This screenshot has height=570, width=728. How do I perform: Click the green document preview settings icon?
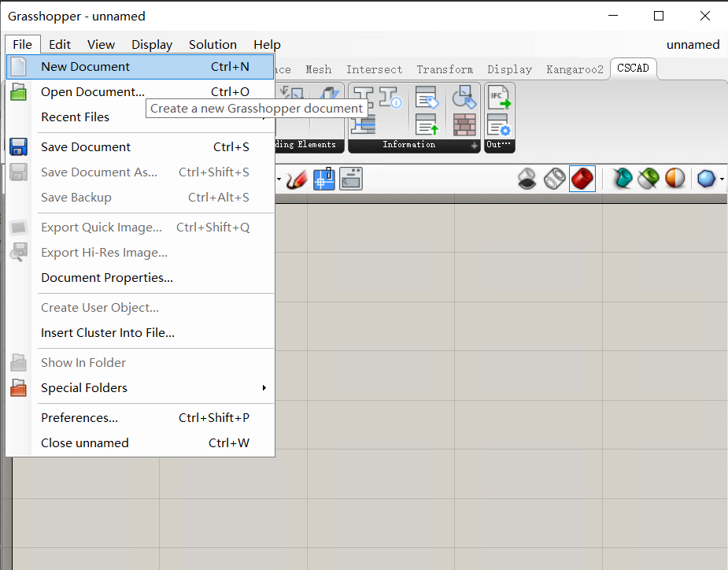point(649,179)
